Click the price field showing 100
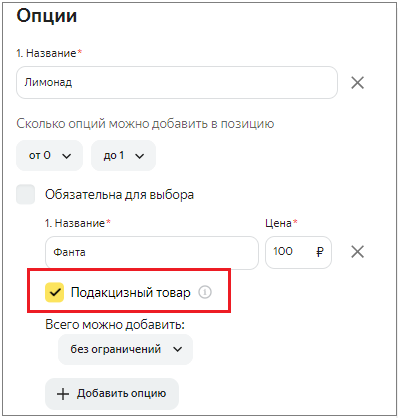This screenshot has height=418, width=398. click(x=298, y=252)
